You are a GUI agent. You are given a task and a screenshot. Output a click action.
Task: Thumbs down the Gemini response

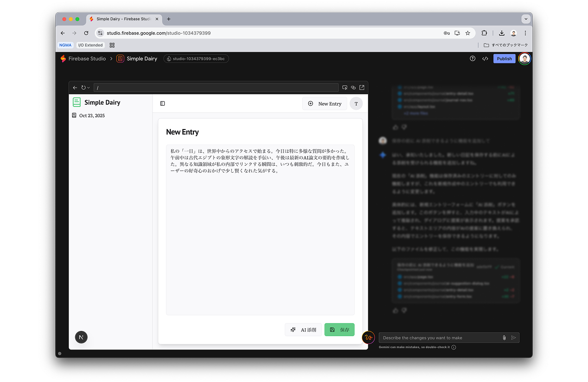404,310
